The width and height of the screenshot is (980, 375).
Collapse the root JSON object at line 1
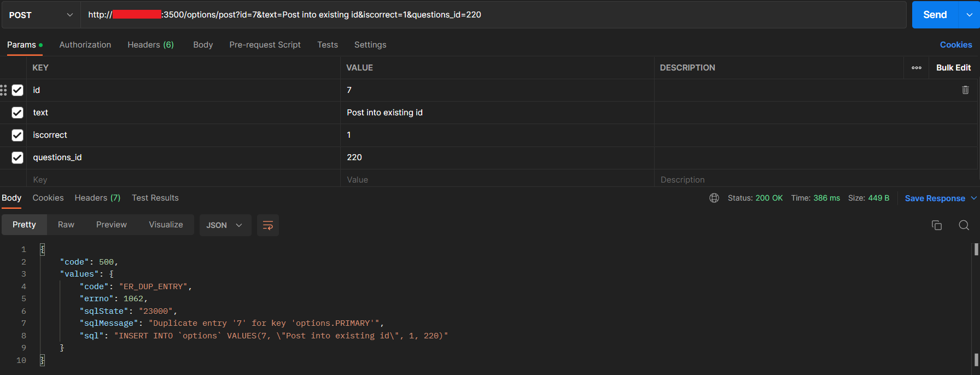tap(43, 250)
